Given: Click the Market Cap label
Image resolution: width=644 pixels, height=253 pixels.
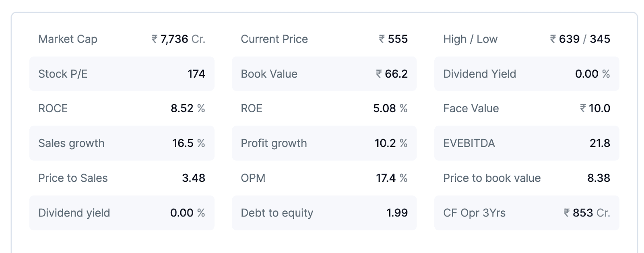Looking at the screenshot, I should pos(68,39).
